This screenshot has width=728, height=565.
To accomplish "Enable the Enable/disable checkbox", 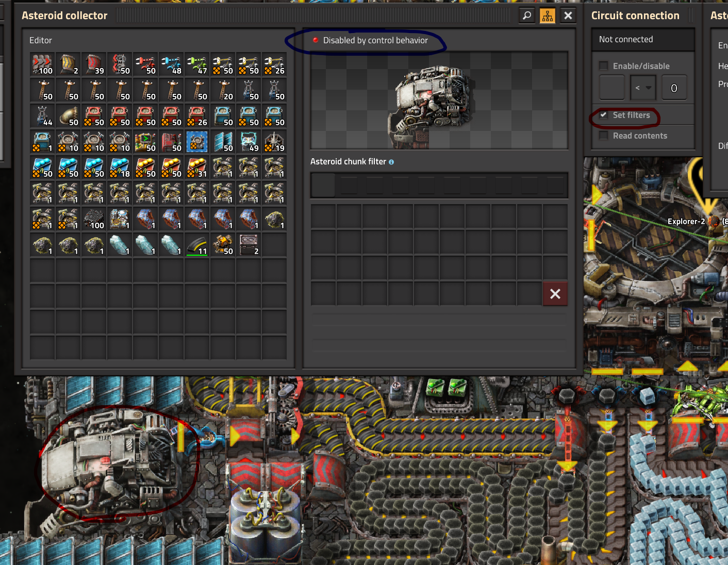I will (603, 66).
